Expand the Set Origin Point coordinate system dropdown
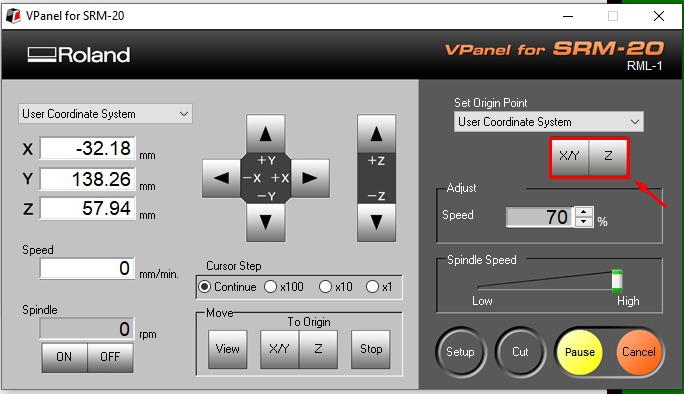This screenshot has height=394, width=684. click(x=548, y=122)
